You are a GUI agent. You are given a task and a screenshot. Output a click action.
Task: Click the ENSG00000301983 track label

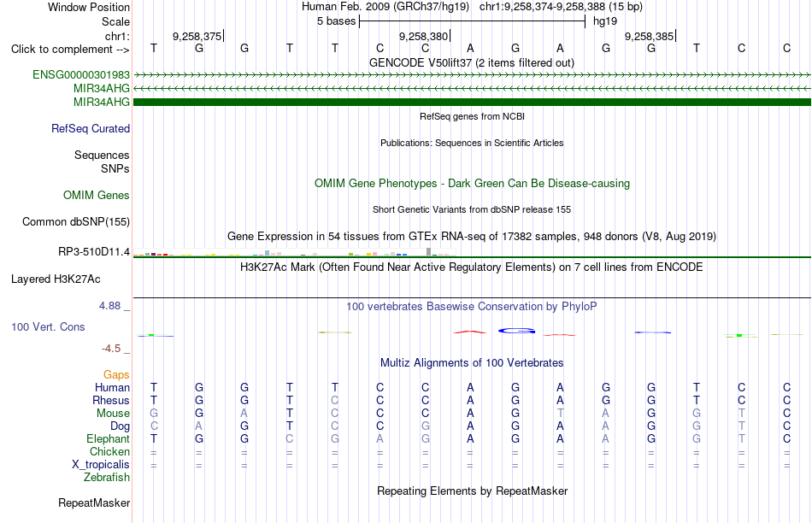pyautogui.click(x=81, y=74)
